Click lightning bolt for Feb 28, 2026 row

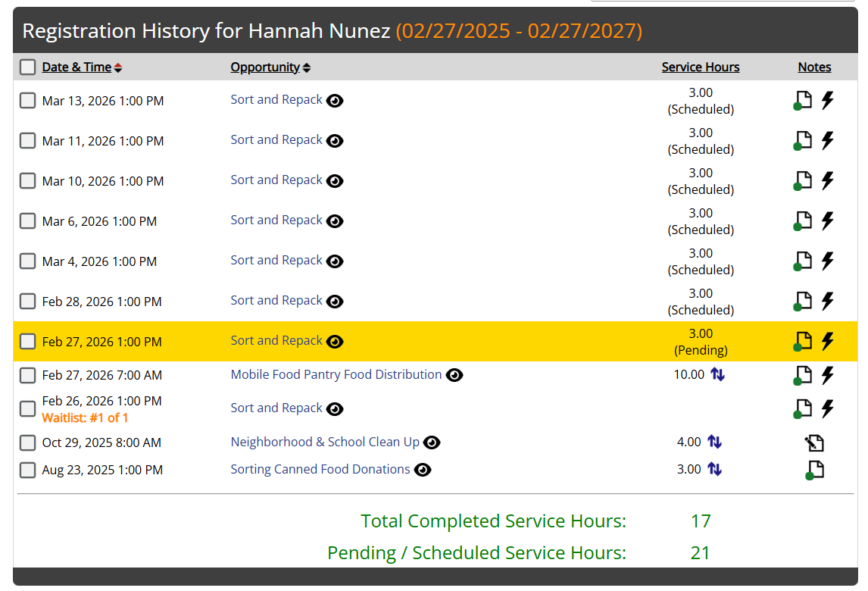828,302
